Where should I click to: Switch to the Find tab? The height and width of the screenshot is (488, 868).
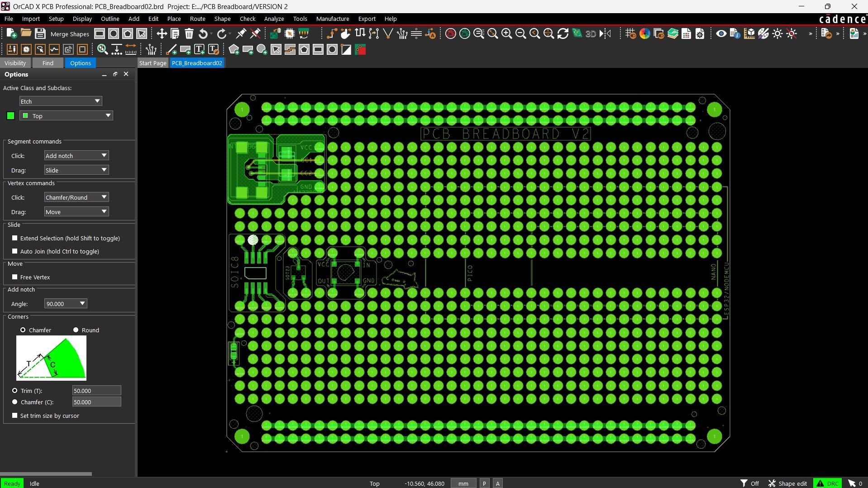click(48, 63)
